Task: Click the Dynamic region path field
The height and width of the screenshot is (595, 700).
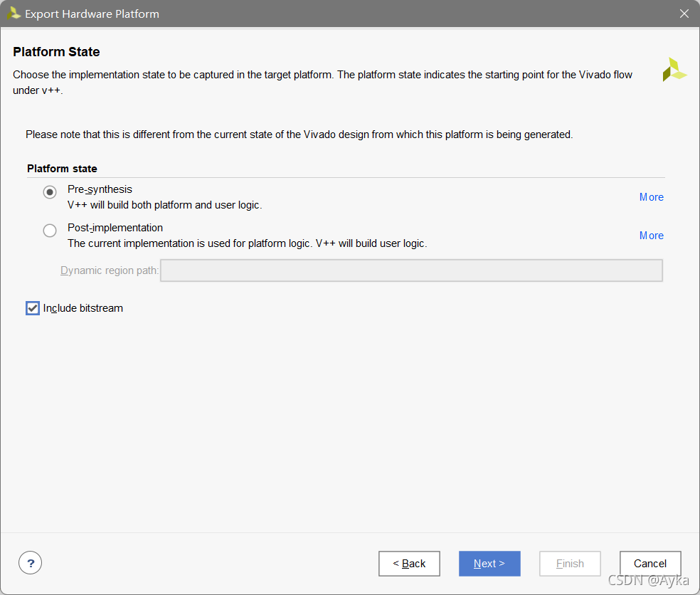Action: coord(411,270)
